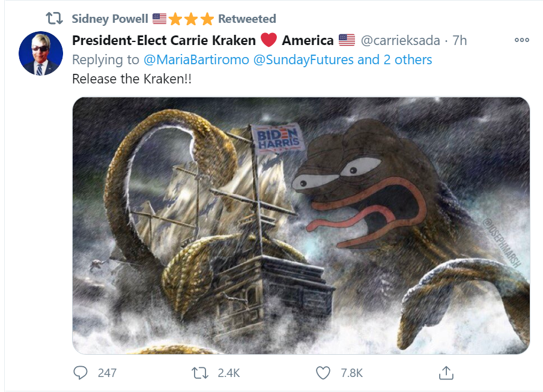This screenshot has width=543, height=392.
Task: Open the share upload icon
Action: coord(446,373)
